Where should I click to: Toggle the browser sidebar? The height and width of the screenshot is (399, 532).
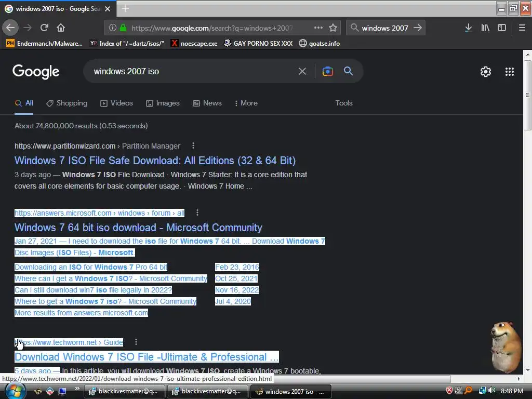(x=502, y=28)
